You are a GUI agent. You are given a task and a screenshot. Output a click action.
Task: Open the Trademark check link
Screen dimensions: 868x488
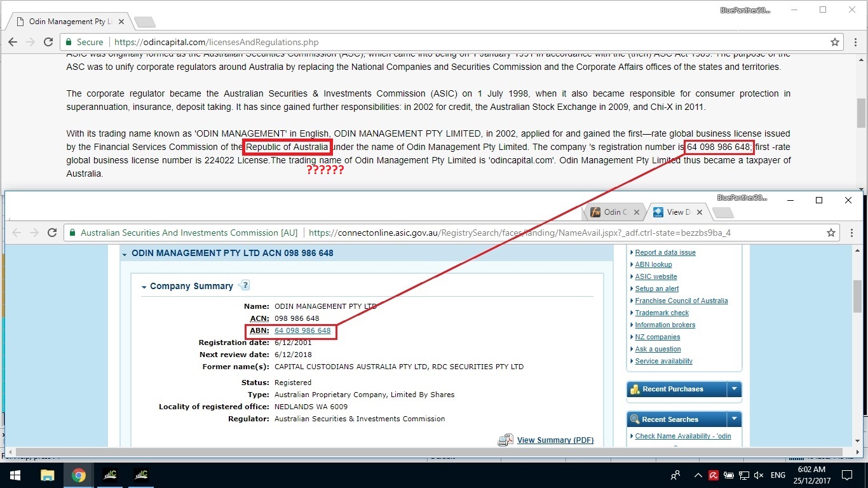coord(662,313)
